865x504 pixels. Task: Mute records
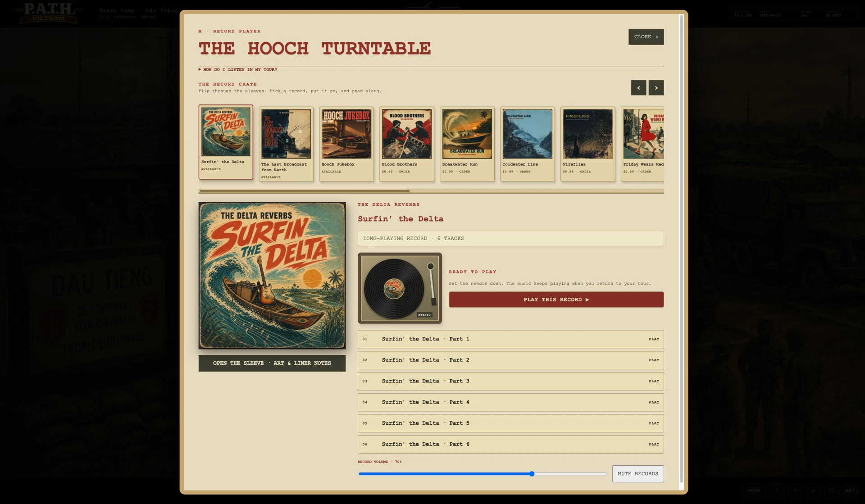coord(638,474)
